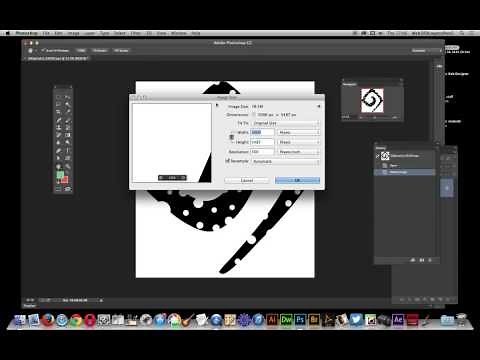
Task: Select the Clone Stamp tool
Action: click(x=59, y=127)
